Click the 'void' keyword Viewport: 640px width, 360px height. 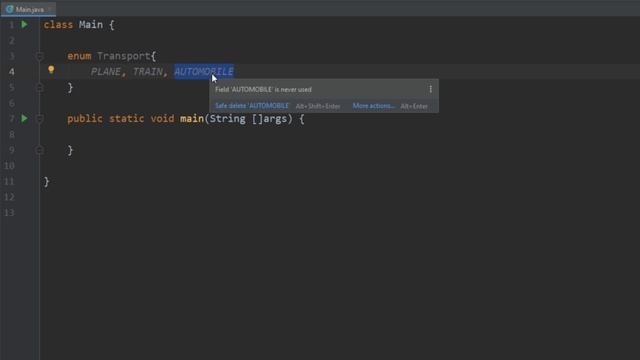(x=162, y=119)
